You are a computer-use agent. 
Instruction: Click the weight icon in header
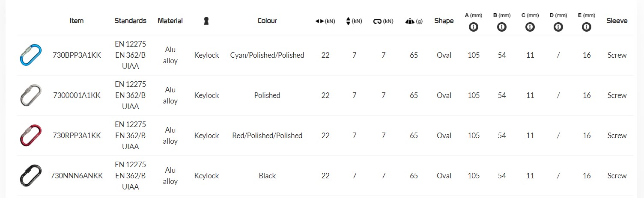409,21
